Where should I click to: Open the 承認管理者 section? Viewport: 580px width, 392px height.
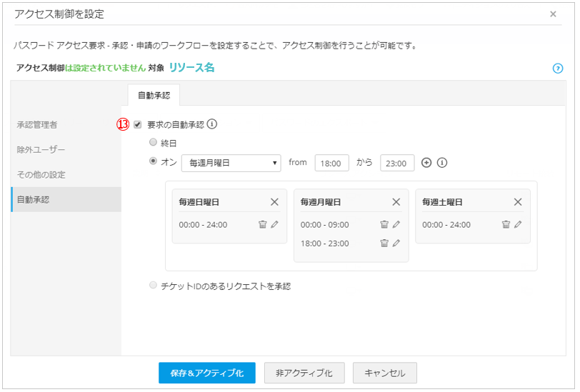click(37, 125)
